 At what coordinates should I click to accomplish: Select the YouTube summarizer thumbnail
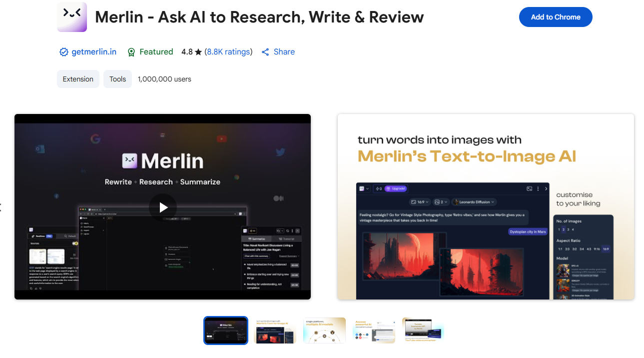(x=423, y=330)
